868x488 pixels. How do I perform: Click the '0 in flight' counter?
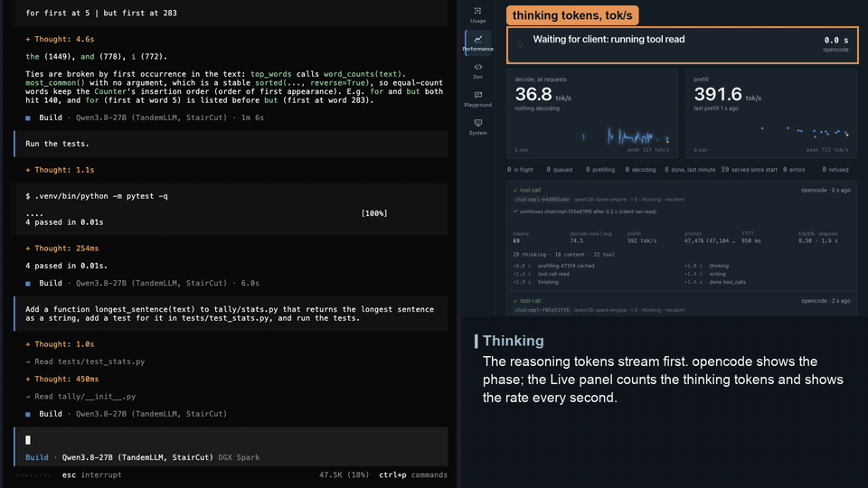pos(521,170)
